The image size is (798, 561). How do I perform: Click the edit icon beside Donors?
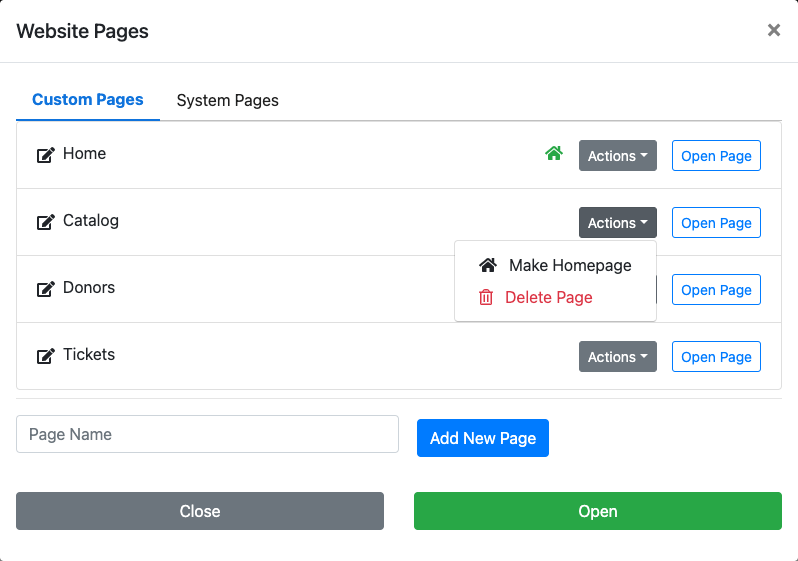coord(45,289)
